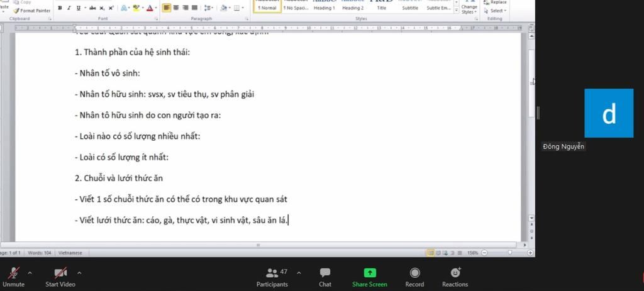Click Vietnamese language indicator
Viewport: 644px width, 291px height.
pyautogui.click(x=70, y=253)
